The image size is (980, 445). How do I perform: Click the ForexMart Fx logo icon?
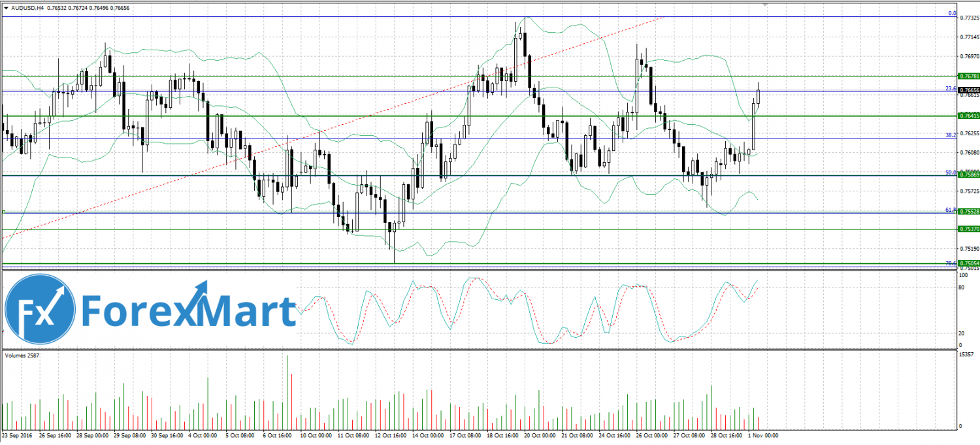coord(41,309)
